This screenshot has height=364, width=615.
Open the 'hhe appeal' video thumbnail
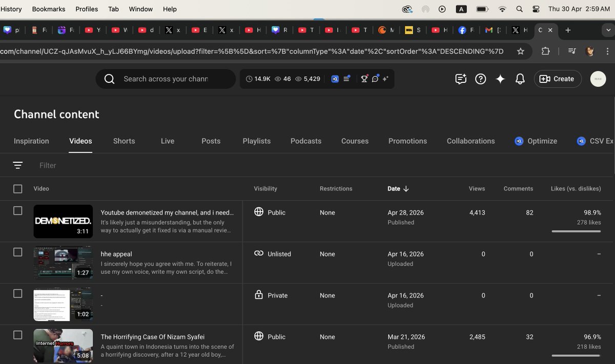(x=63, y=263)
